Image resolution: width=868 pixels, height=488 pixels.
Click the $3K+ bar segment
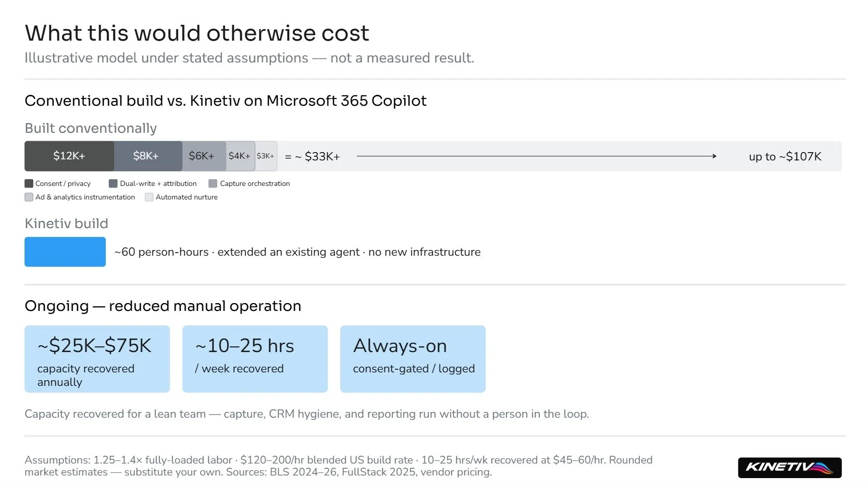[x=266, y=156]
